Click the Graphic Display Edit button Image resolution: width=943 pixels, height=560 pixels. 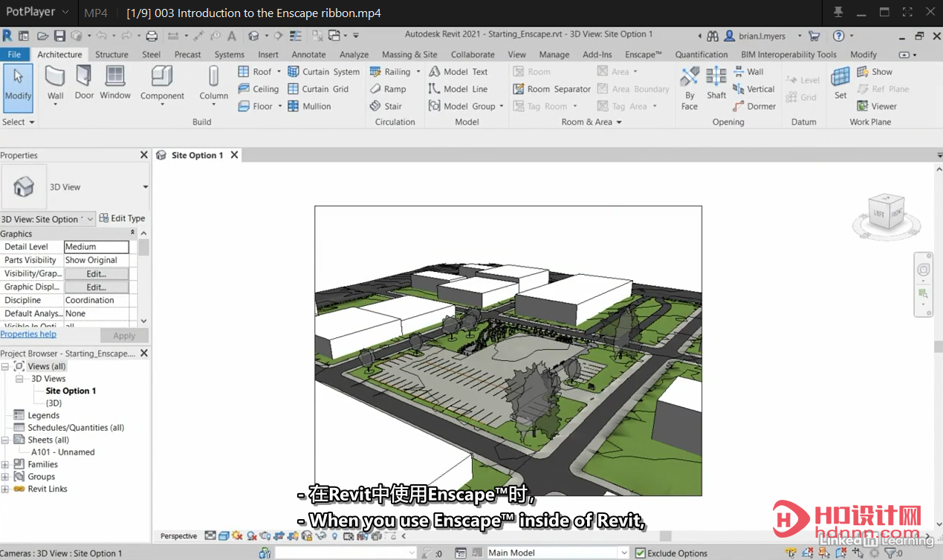[96, 287]
